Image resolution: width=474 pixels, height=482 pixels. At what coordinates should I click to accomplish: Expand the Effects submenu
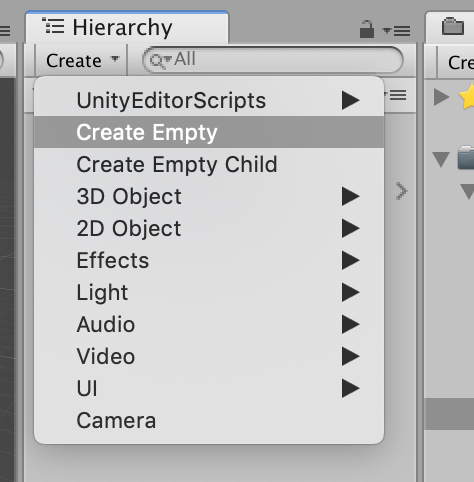[x=209, y=260]
